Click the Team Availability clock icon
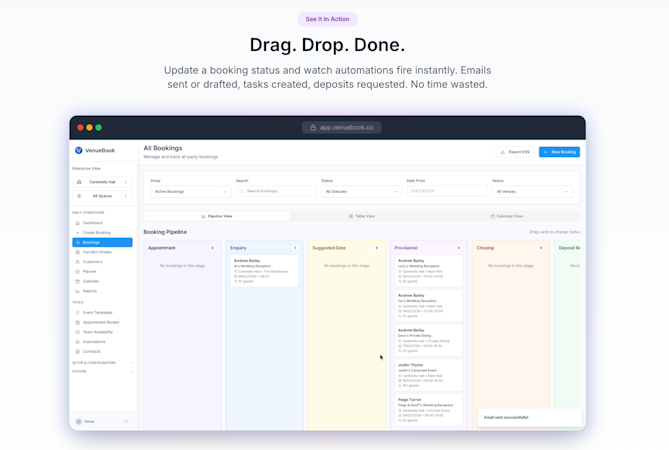This screenshot has width=669, height=450. coord(77,332)
